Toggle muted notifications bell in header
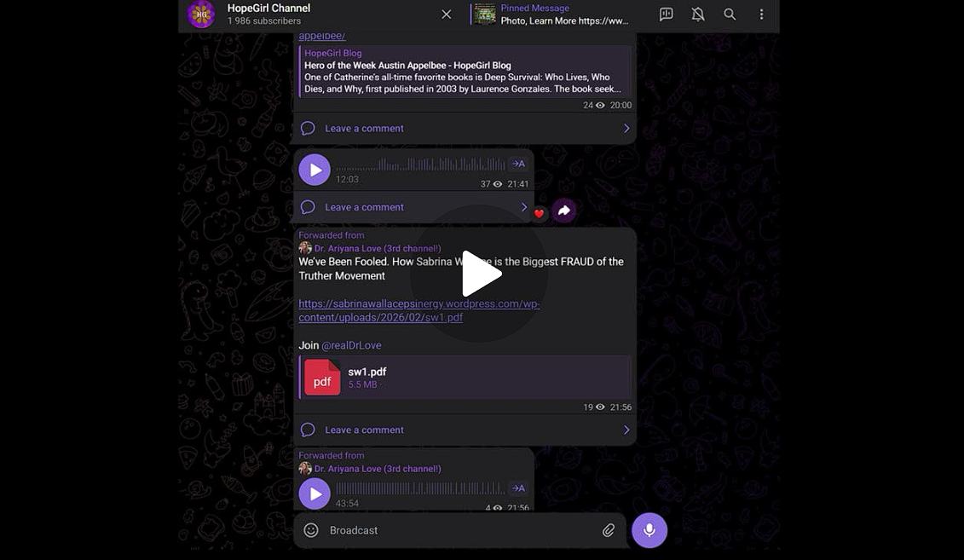This screenshot has width=964, height=560. click(698, 14)
